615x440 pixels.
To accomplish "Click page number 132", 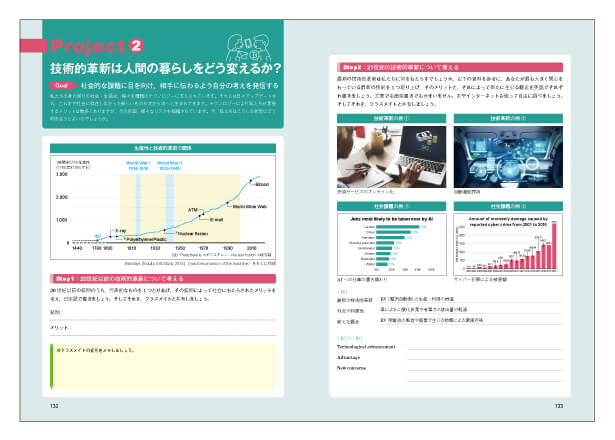I will (x=54, y=405).
